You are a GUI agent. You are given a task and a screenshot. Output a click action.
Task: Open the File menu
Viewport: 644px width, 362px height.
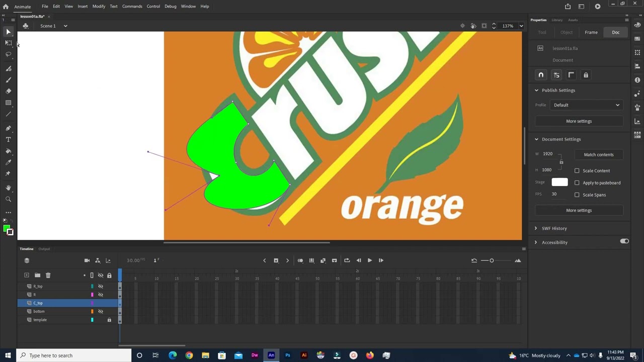click(x=45, y=6)
